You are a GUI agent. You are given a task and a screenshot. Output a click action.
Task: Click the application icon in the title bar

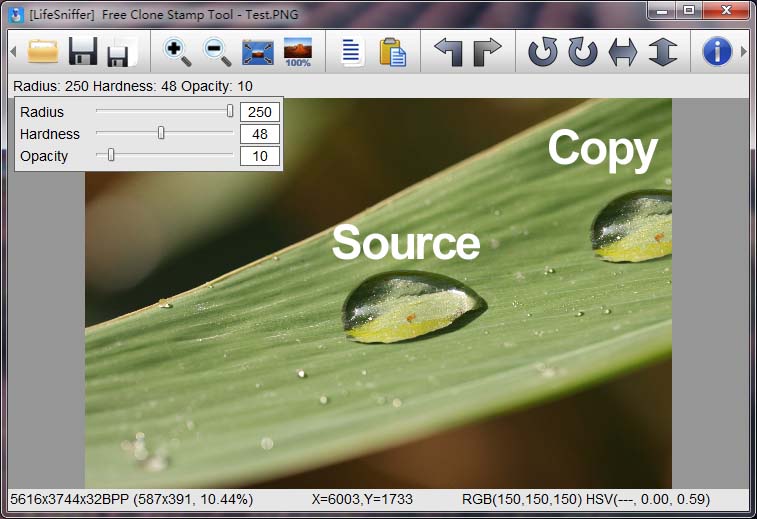point(16,15)
